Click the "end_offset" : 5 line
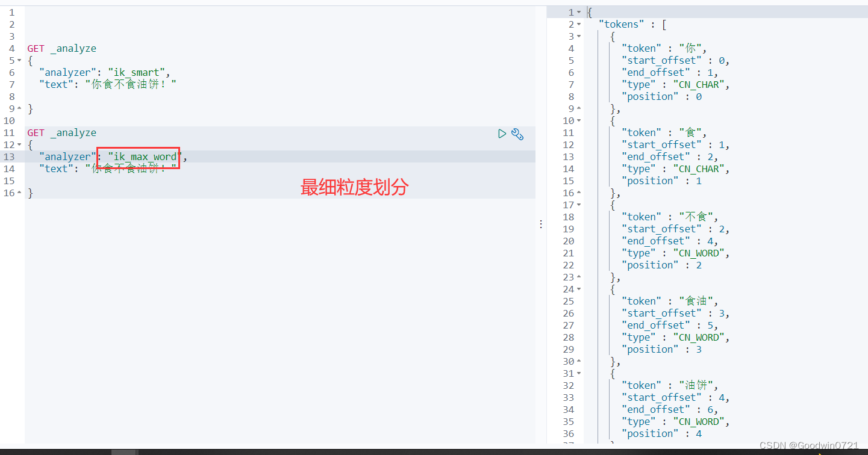Screen dimensions: 868x455 coord(670,325)
